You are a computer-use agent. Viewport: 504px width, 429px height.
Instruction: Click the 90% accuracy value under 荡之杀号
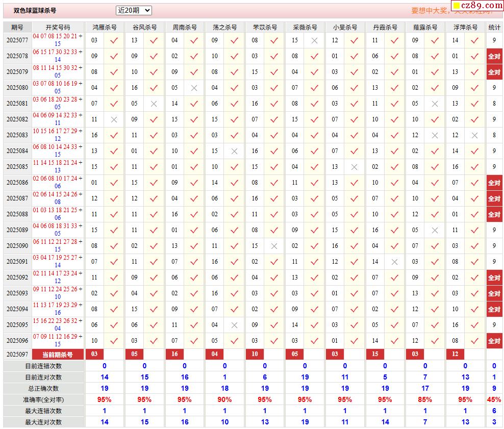click(224, 400)
